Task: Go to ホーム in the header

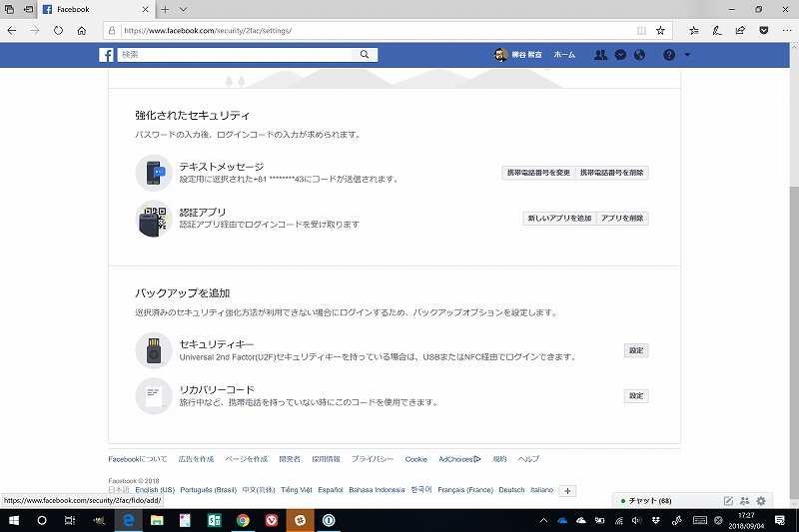Action: (x=564, y=55)
